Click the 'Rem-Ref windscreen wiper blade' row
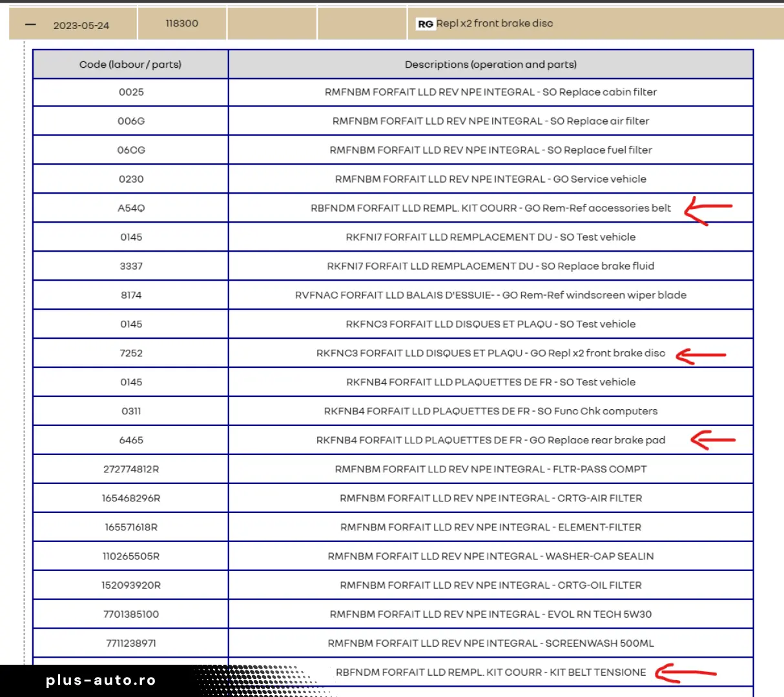This screenshot has width=784, height=697. pyautogui.click(x=491, y=295)
